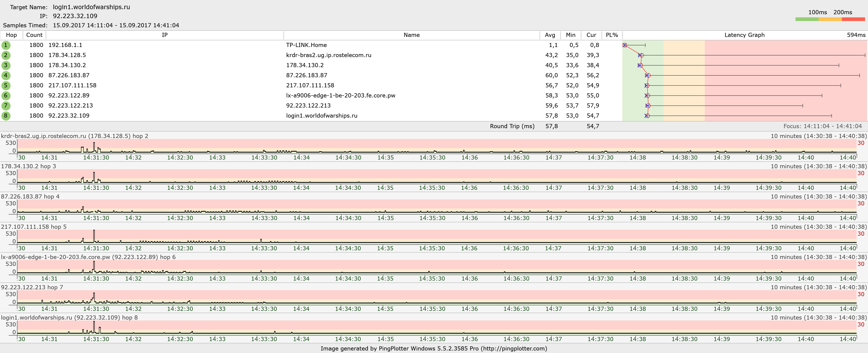Select IP cell 92.223.122.213 in hop 7 row

pos(70,106)
